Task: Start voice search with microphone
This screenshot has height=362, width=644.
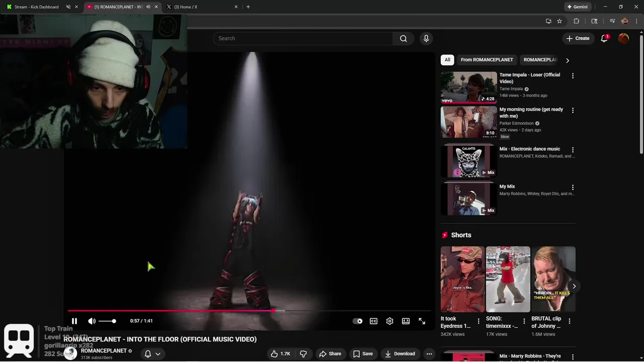Action: tap(426, 39)
